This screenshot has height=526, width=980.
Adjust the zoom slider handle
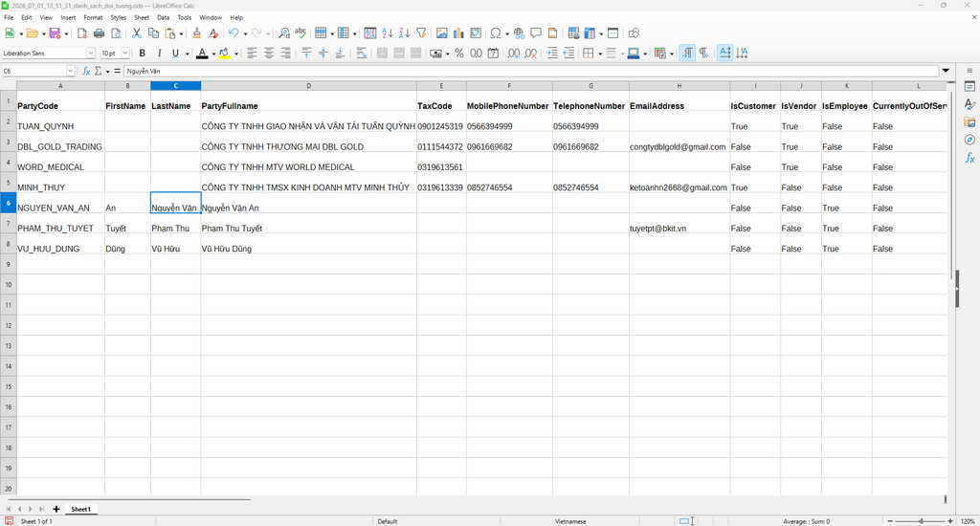click(x=922, y=521)
